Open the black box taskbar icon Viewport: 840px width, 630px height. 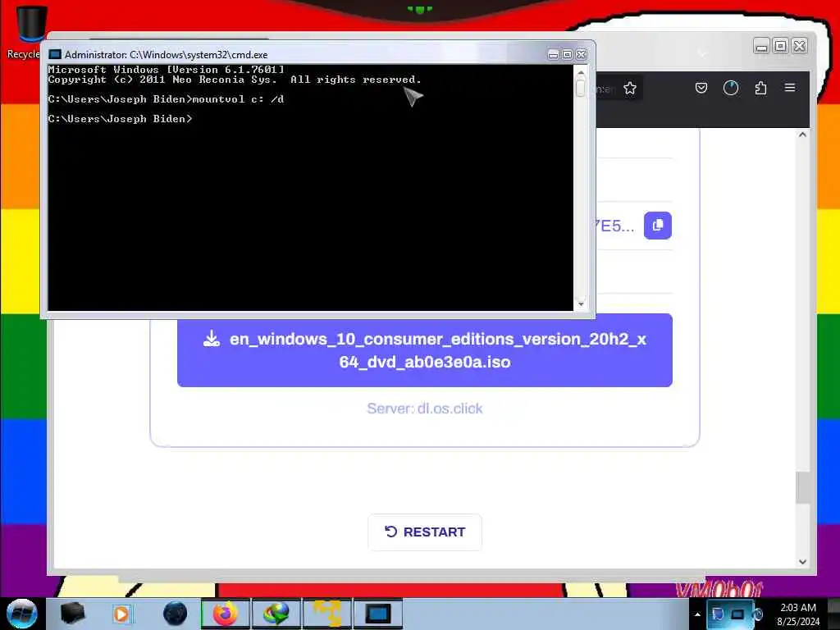[x=72, y=614]
